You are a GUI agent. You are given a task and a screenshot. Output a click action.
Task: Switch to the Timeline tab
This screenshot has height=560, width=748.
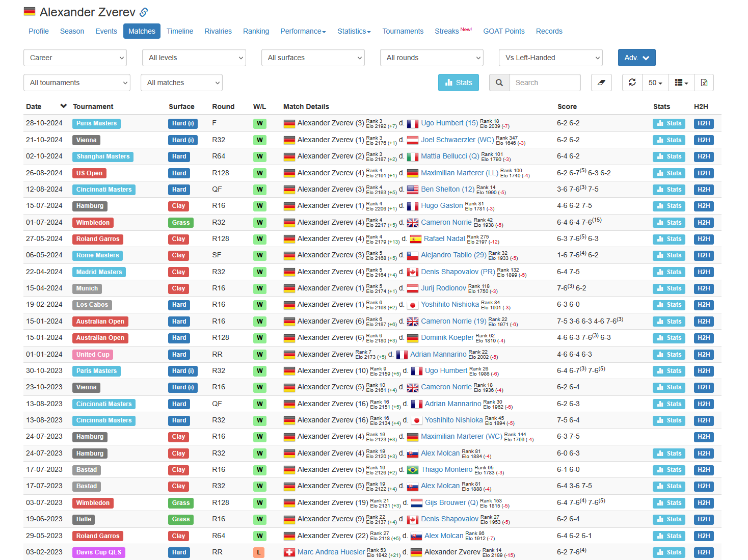pyautogui.click(x=180, y=31)
